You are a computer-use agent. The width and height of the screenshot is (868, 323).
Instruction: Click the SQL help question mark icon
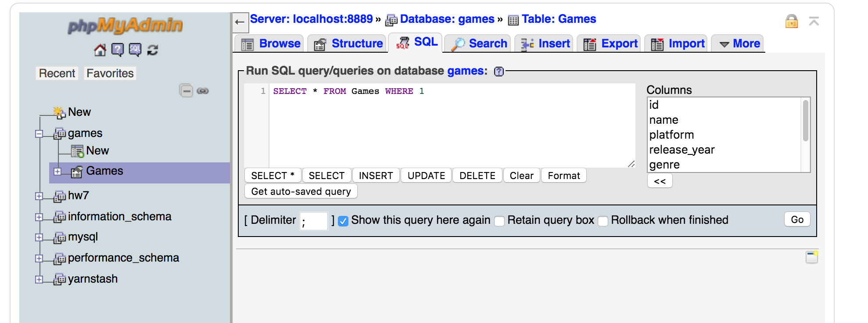(x=499, y=72)
